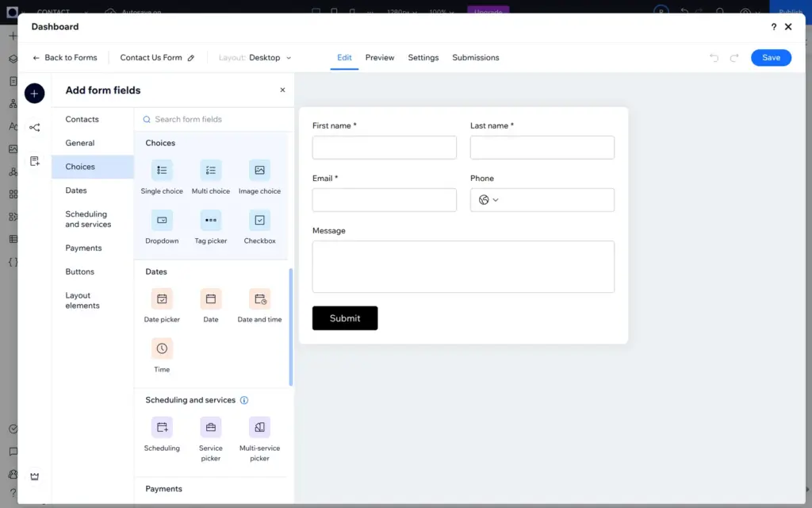This screenshot has width=812, height=508.
Task: Open the Submissions tab
Action: 476,57
